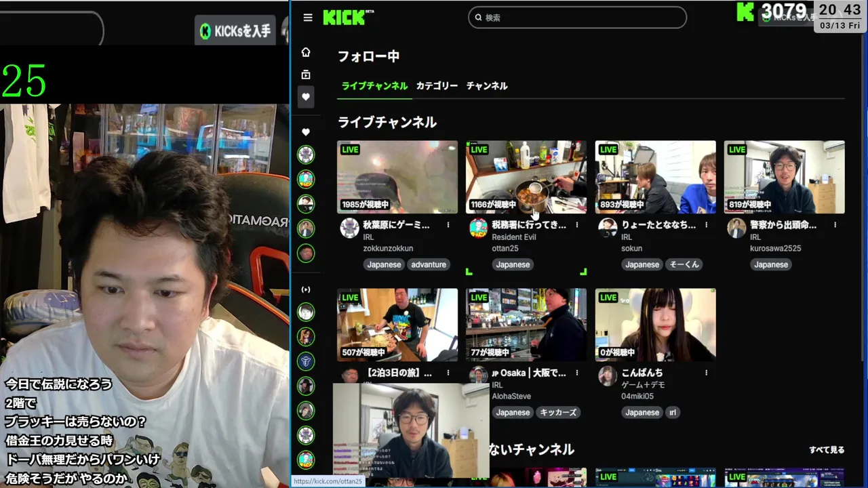Open Resident Evil category link
Image resolution: width=868 pixels, height=488 pixels.
point(514,237)
